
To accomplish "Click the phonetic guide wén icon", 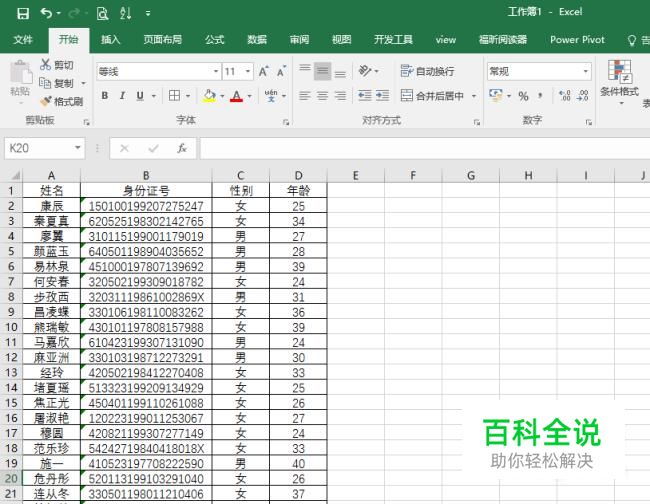I will (x=271, y=96).
